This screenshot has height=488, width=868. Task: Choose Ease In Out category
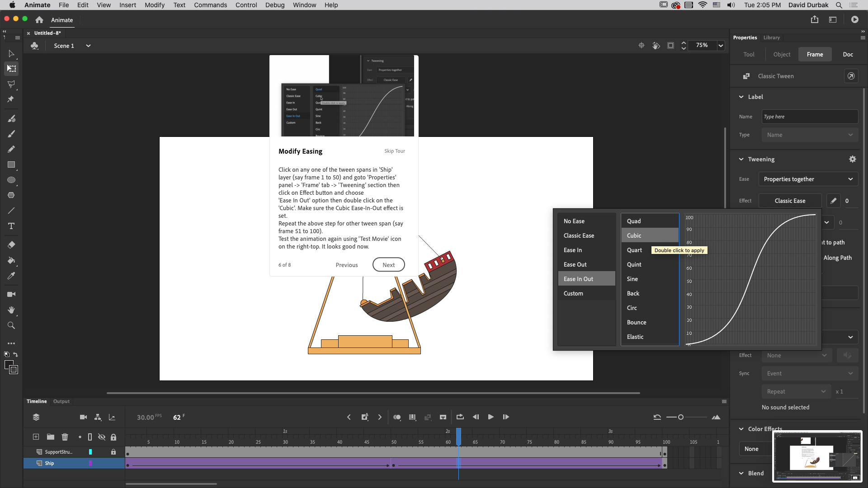pyautogui.click(x=586, y=279)
